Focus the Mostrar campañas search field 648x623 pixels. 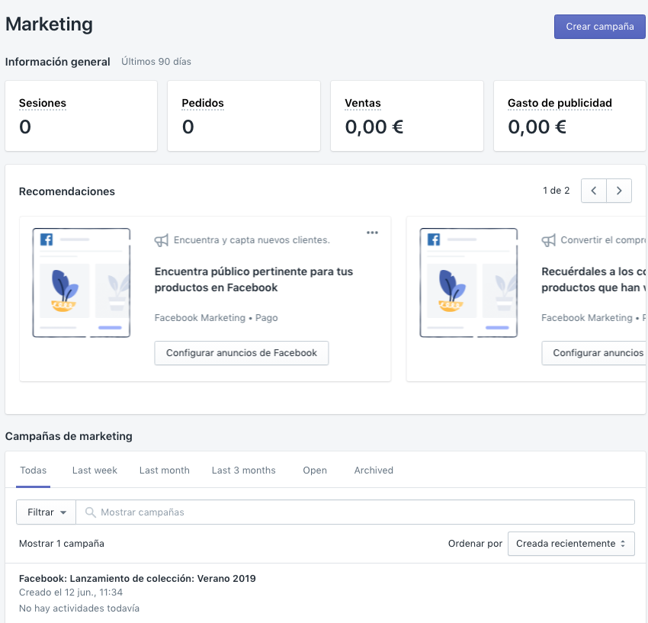360,512
